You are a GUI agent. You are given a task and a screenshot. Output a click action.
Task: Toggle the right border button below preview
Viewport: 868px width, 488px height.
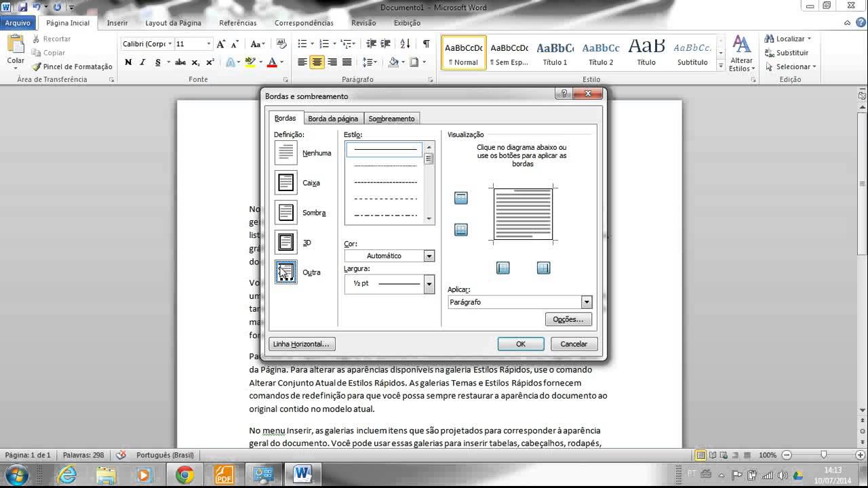544,268
